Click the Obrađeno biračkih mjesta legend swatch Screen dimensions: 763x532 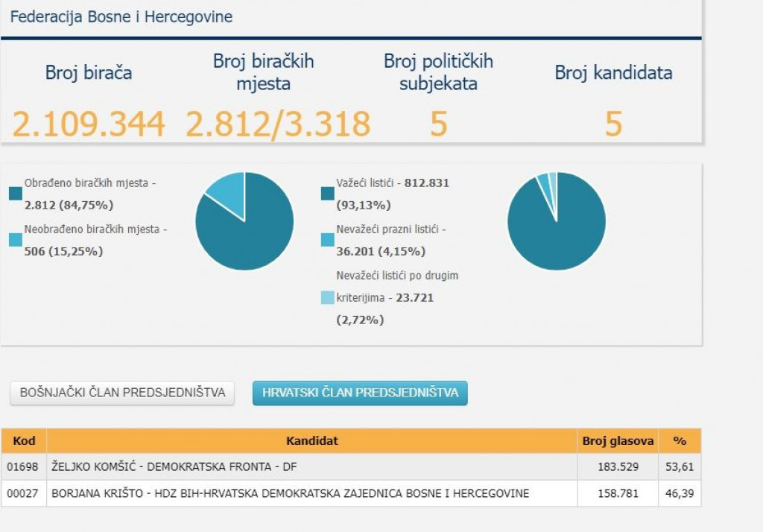coord(16,194)
